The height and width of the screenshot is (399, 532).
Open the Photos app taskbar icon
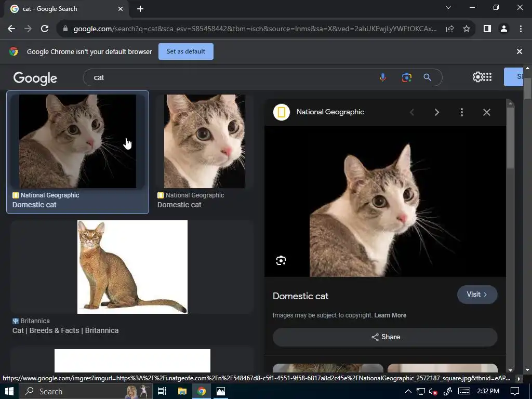(x=221, y=391)
